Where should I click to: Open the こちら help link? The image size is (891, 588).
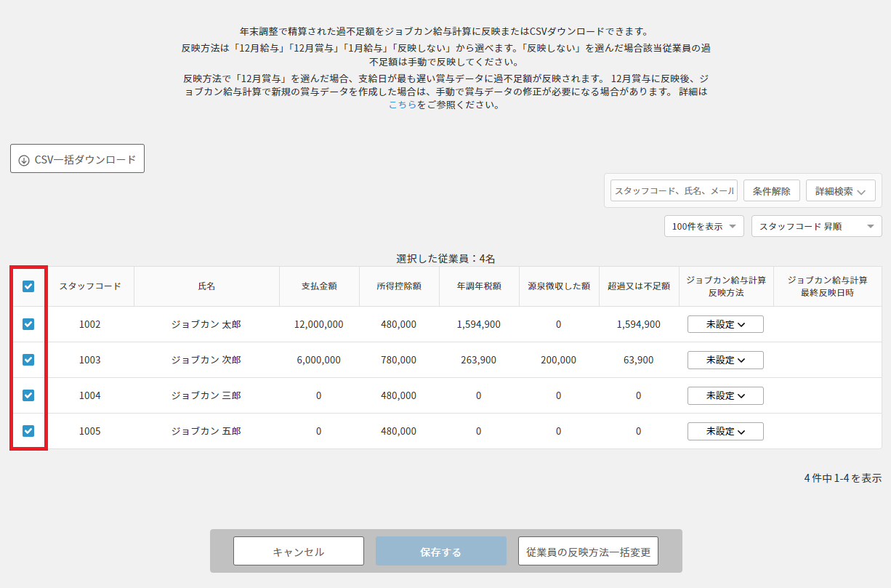point(403,105)
